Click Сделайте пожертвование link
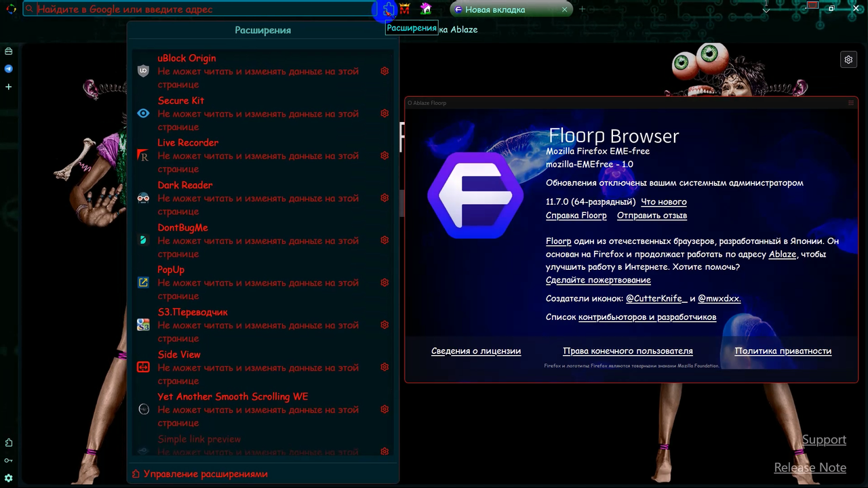This screenshot has height=488, width=868. tap(598, 280)
